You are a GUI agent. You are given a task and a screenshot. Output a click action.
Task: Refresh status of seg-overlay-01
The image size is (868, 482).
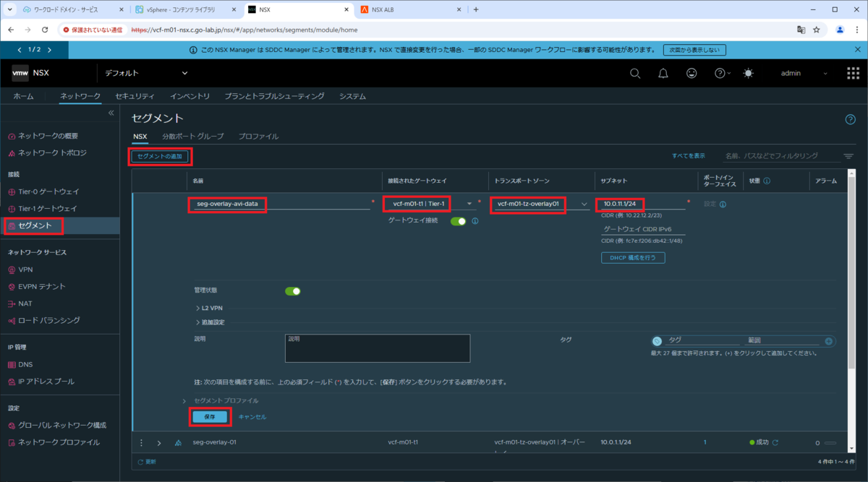[776, 442]
